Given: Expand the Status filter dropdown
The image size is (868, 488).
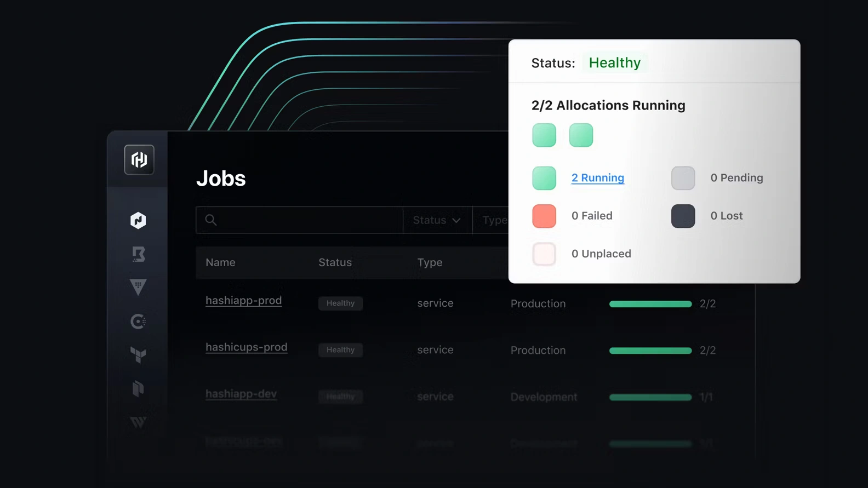Looking at the screenshot, I should click(437, 220).
